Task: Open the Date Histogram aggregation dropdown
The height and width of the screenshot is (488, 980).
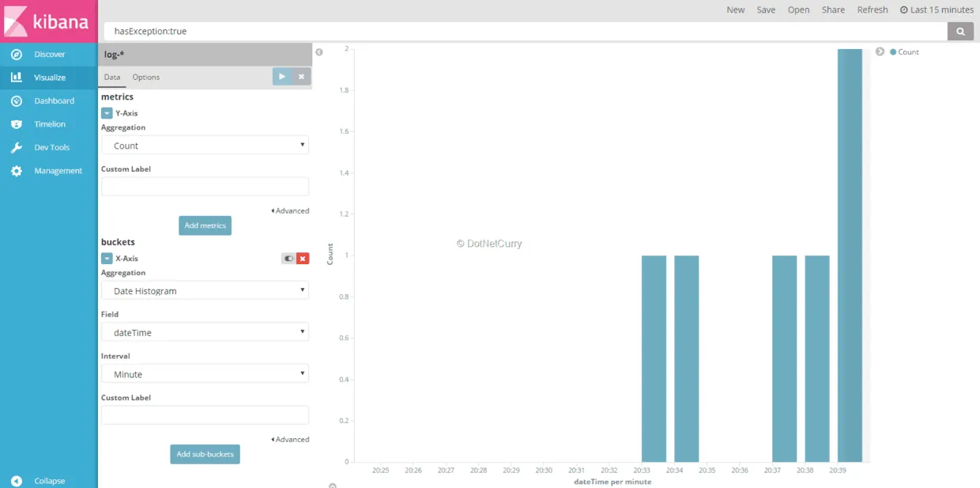Action: point(205,291)
